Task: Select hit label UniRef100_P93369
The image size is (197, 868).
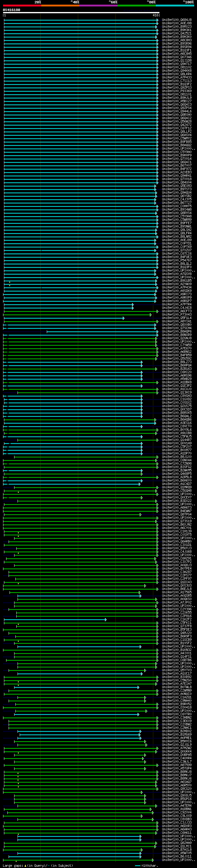Action: coord(177,91)
